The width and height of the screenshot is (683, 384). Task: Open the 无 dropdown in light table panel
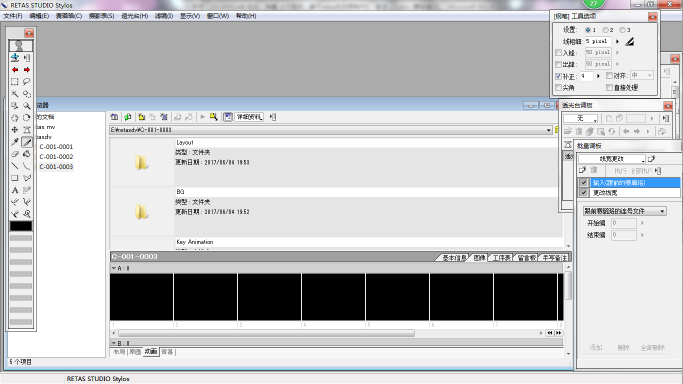(580, 118)
